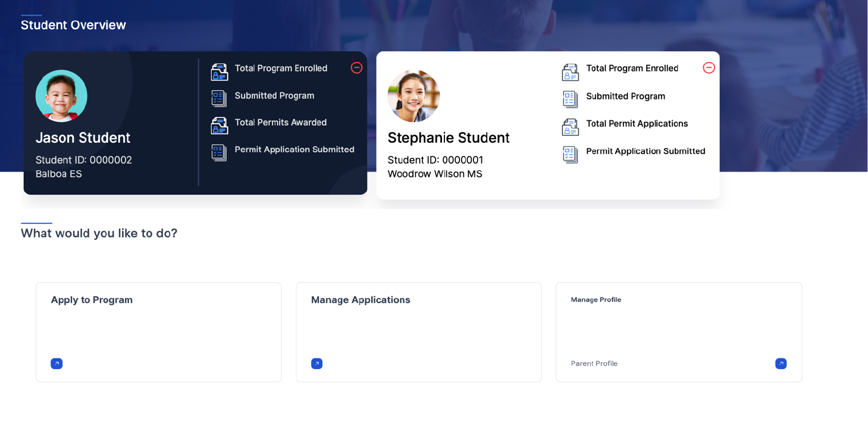Open the Manage Applications card
Viewport: 868px width, 427px height.
click(x=418, y=332)
